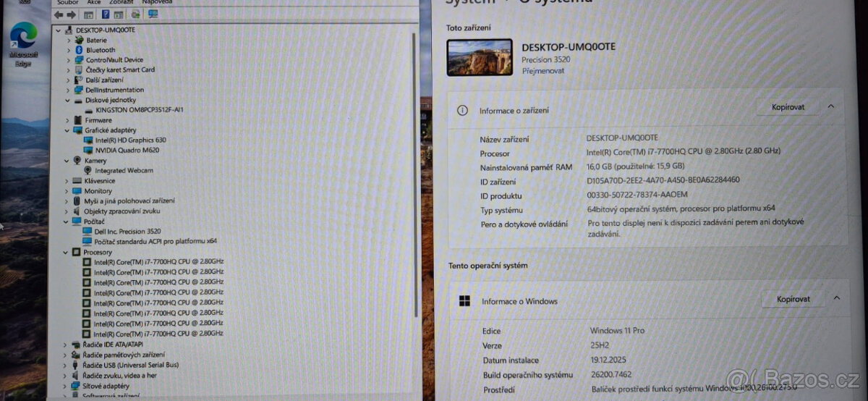The height and width of the screenshot is (401, 868).
Task: Select Integrated Webcam device
Action: click(124, 170)
